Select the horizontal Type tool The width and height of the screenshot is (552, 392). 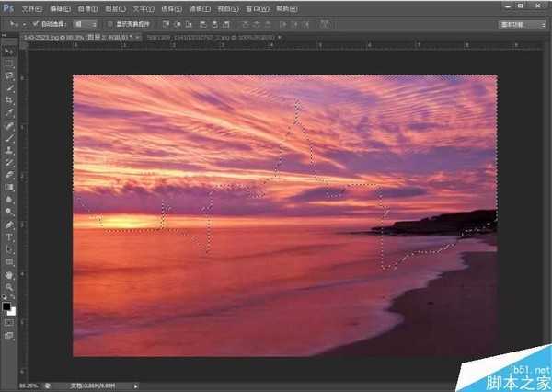(x=9, y=237)
